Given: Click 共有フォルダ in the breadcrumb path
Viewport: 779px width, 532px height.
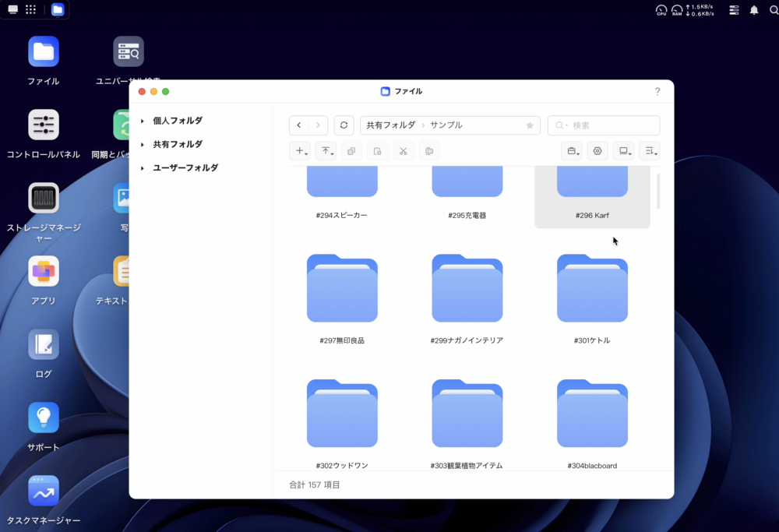Looking at the screenshot, I should pos(390,125).
